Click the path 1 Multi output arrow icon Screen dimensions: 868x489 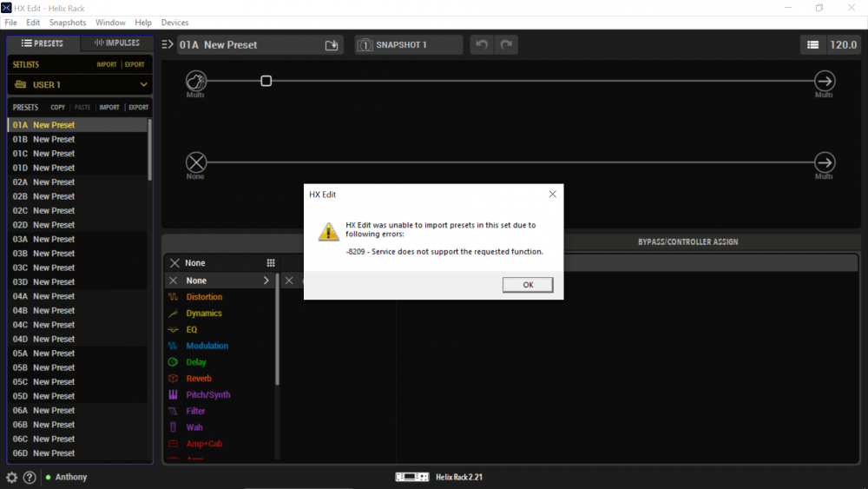click(x=825, y=81)
